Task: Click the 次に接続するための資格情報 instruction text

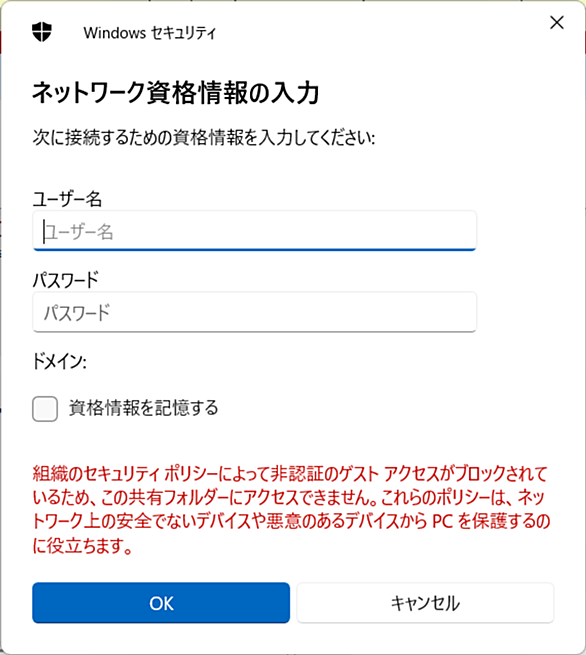Action: [204, 137]
